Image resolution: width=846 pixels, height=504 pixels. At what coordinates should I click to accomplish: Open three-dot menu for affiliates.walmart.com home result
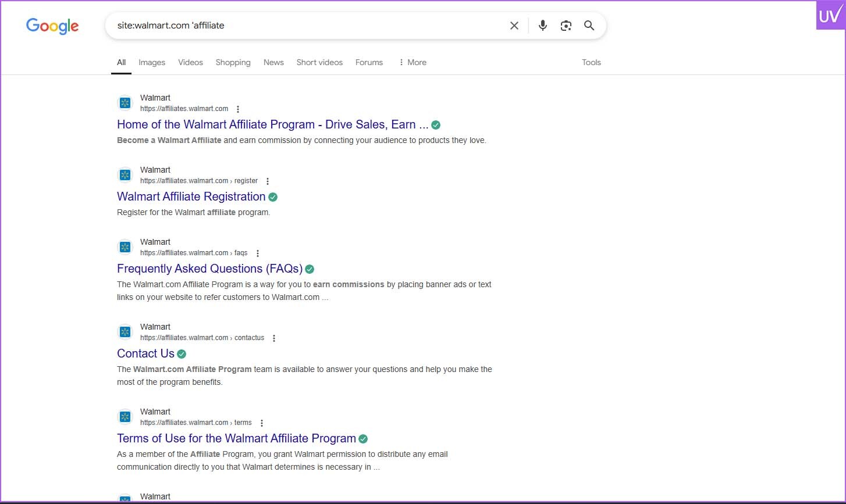238,109
